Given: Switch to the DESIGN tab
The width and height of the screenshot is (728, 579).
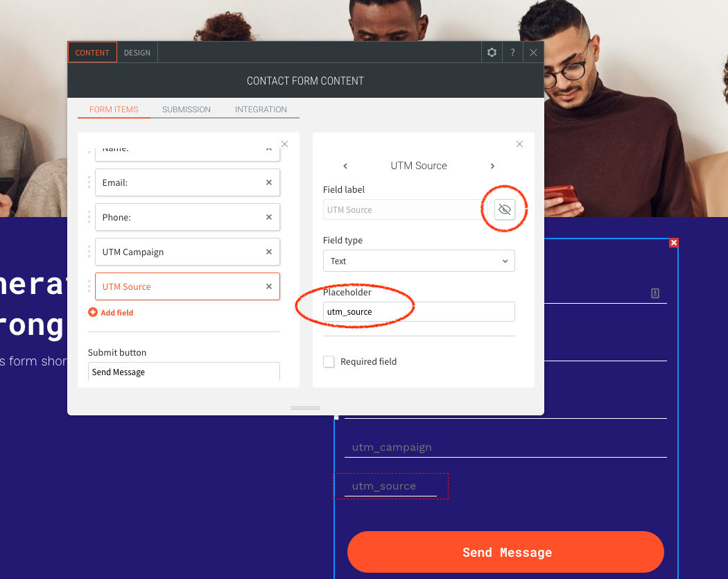Looking at the screenshot, I should pyautogui.click(x=137, y=53).
